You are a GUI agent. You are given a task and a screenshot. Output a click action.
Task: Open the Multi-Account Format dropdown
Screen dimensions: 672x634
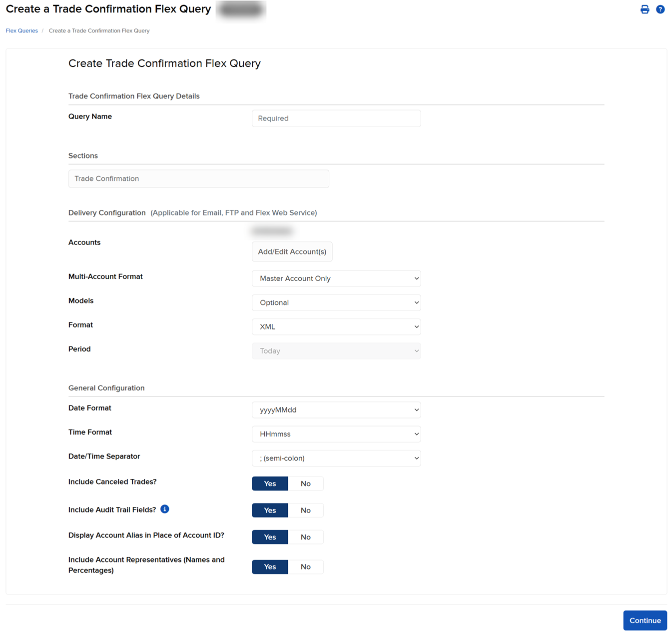point(336,278)
